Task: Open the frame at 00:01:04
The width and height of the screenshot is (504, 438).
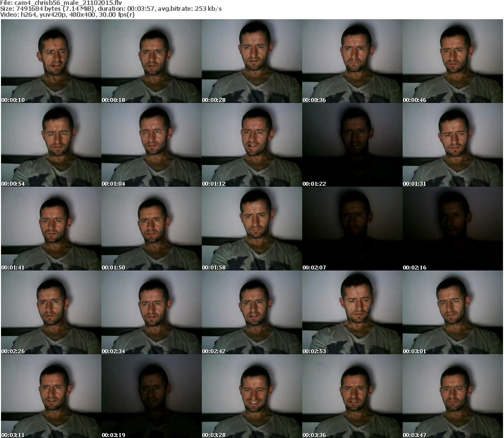Action: (152, 145)
